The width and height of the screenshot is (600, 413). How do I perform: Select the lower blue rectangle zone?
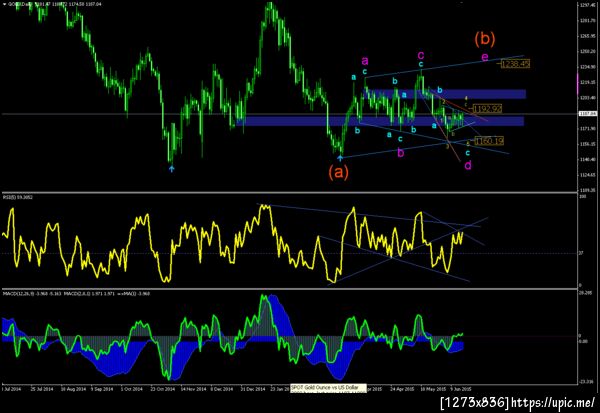380,121
